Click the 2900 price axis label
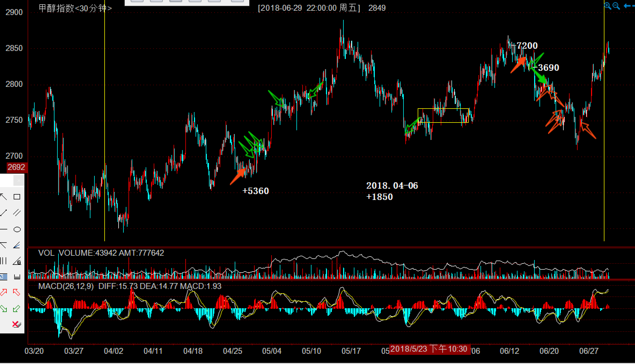Image resolution: width=635 pixels, height=364 pixels. tap(14, 12)
